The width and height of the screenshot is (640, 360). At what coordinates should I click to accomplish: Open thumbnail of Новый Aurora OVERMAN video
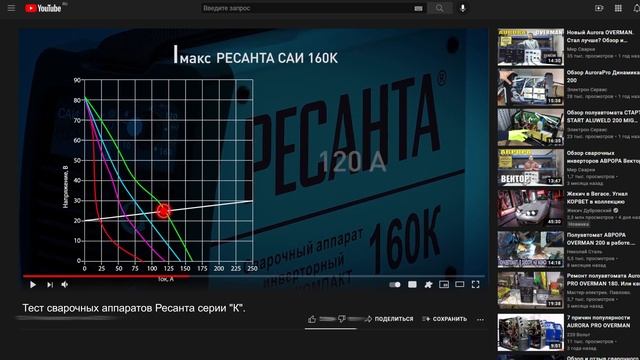click(x=531, y=47)
